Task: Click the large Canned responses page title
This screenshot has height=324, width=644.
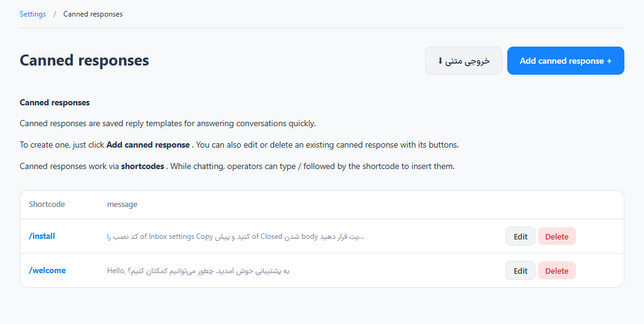Action: click(x=84, y=60)
